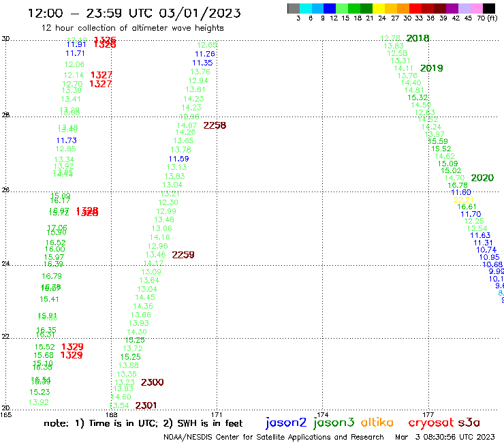Click the blue value "11.73"

[x=67, y=140]
